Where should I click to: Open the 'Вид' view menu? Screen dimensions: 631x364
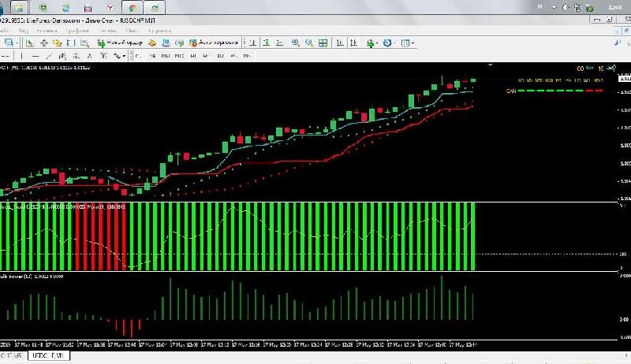point(23,31)
